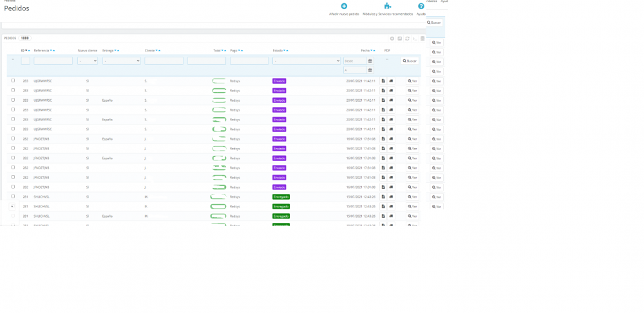The width and height of the screenshot is (644, 313).
Task: Open the Entrega country filter dropdown
Action: point(121,61)
